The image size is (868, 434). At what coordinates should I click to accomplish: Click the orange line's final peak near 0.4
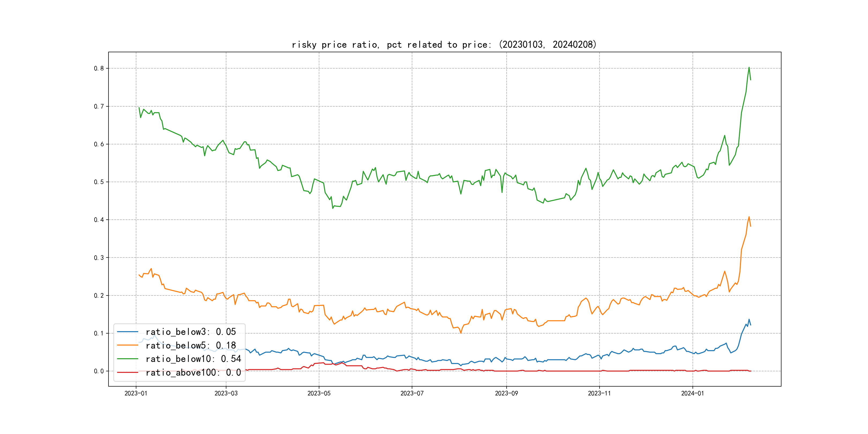749,217
